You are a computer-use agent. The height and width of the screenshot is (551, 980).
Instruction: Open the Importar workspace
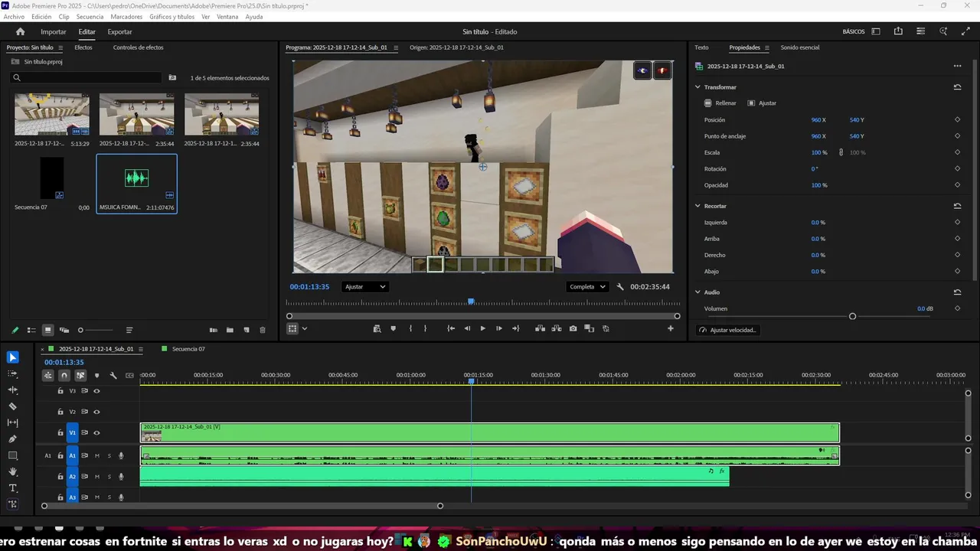(54, 31)
